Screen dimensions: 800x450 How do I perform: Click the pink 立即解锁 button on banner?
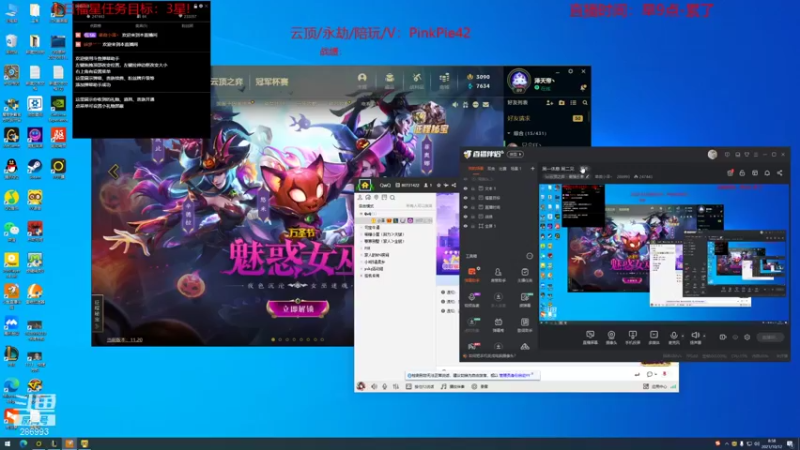tap(298, 309)
